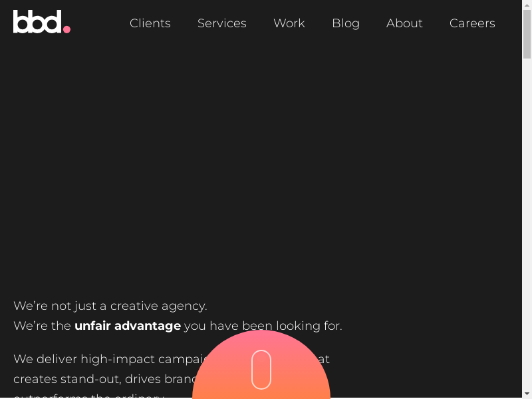Open the Careers page
Image resolution: width=532 pixels, height=399 pixels.
(x=472, y=23)
